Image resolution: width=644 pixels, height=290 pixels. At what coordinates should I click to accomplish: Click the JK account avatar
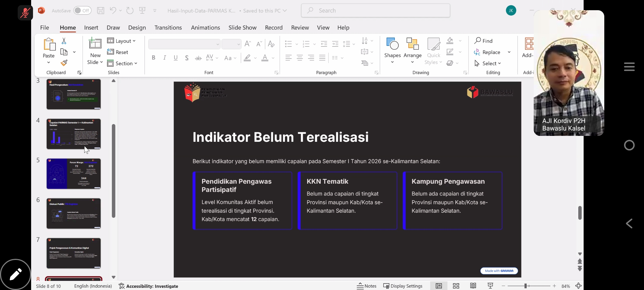[x=511, y=10]
